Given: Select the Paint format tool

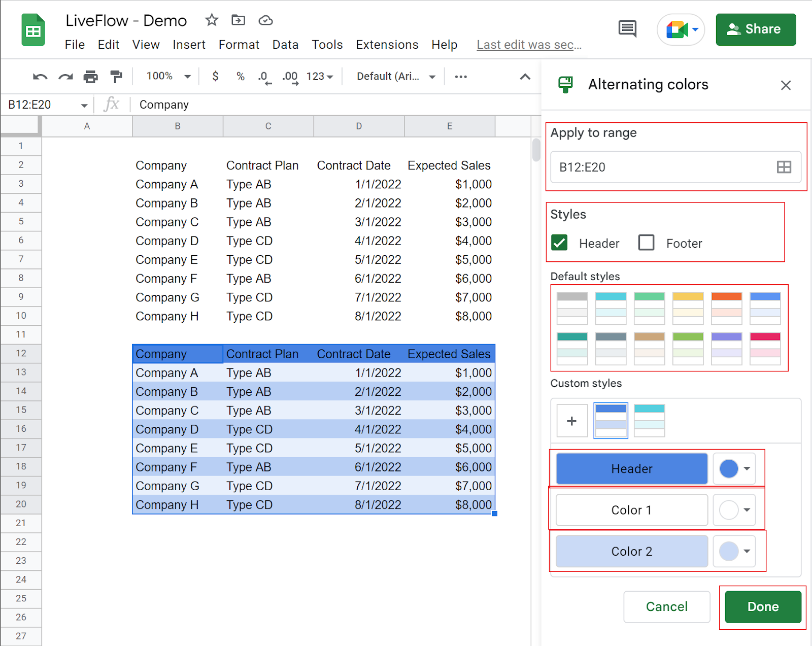Looking at the screenshot, I should point(116,76).
